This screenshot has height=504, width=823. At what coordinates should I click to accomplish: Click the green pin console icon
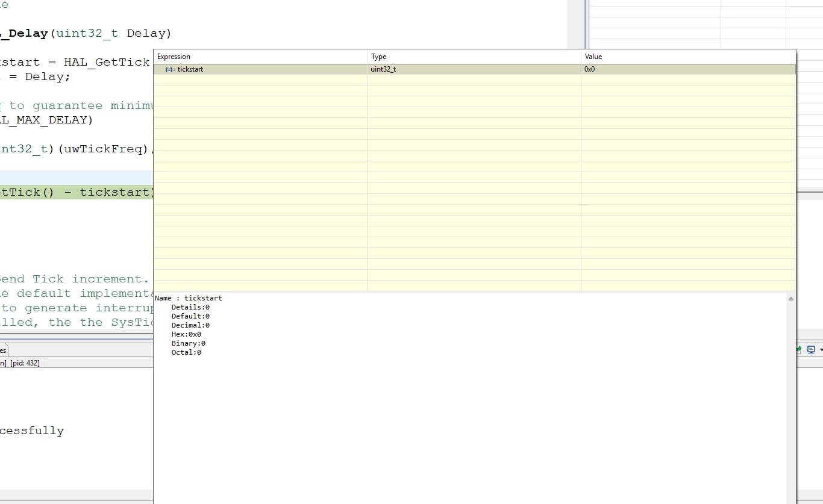799,350
